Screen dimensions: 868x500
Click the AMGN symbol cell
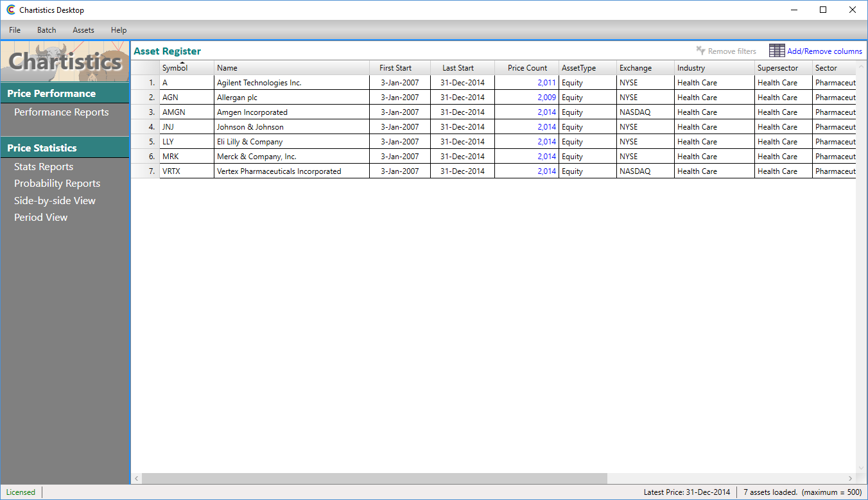point(187,112)
